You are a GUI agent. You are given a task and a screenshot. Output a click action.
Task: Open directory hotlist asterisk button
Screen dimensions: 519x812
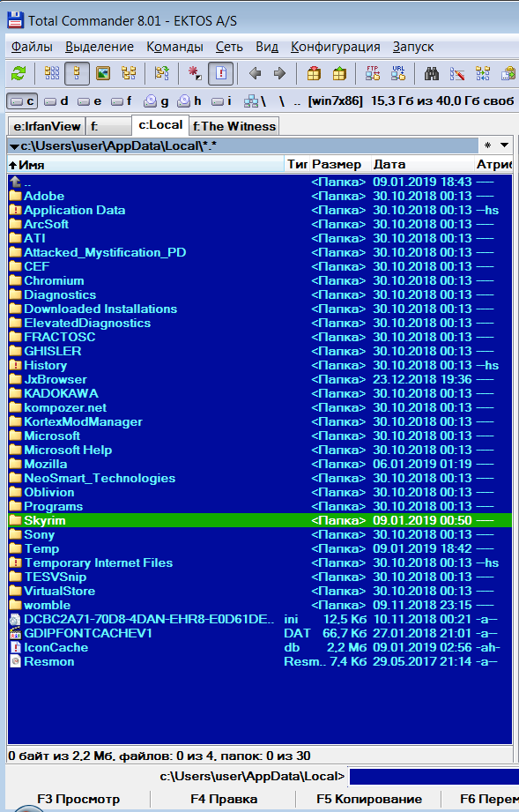click(487, 145)
